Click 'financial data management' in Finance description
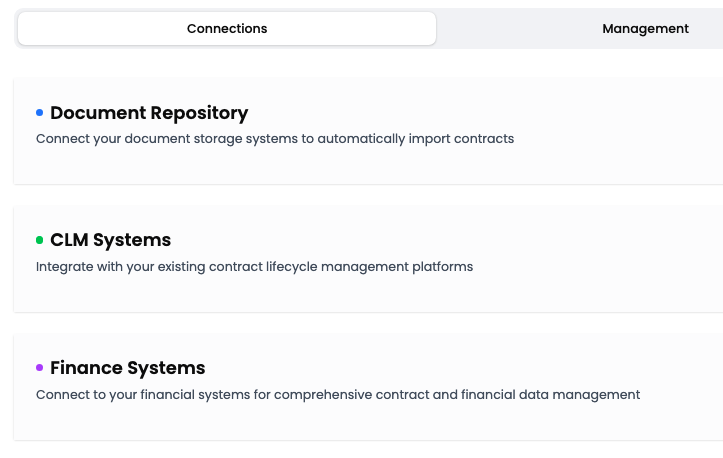 [x=550, y=395]
